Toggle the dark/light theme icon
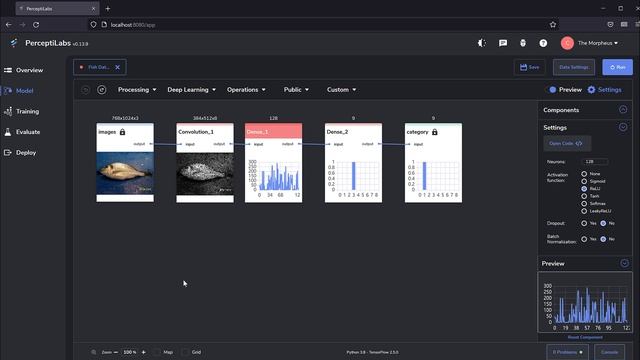 tap(482, 43)
